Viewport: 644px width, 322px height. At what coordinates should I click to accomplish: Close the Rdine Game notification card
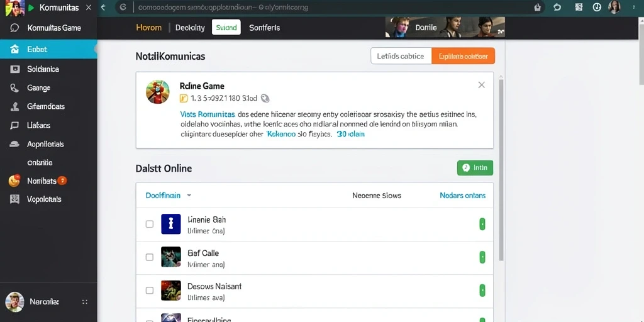click(481, 85)
